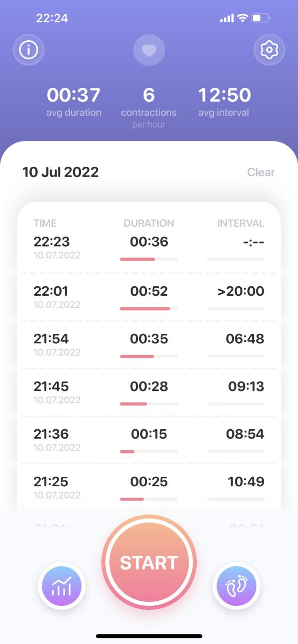Viewport: 298px width, 644px height.
Task: Select the 21:25 contraction entry
Action: (x=149, y=487)
